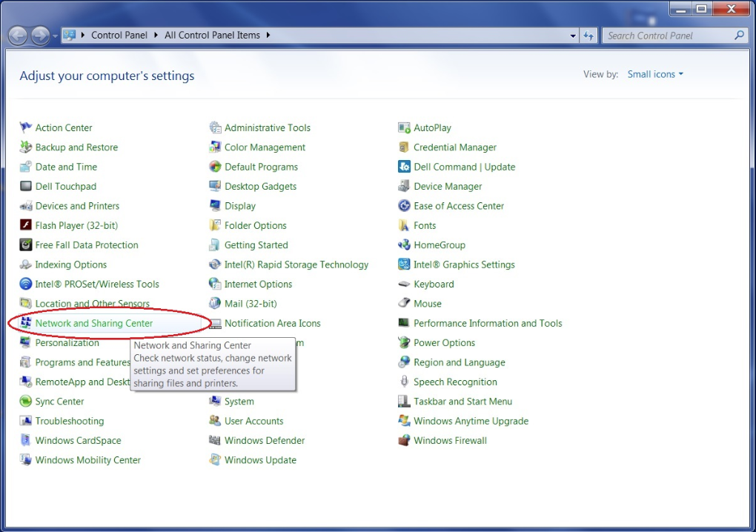Open the Administrative Tools icon

[x=215, y=127]
